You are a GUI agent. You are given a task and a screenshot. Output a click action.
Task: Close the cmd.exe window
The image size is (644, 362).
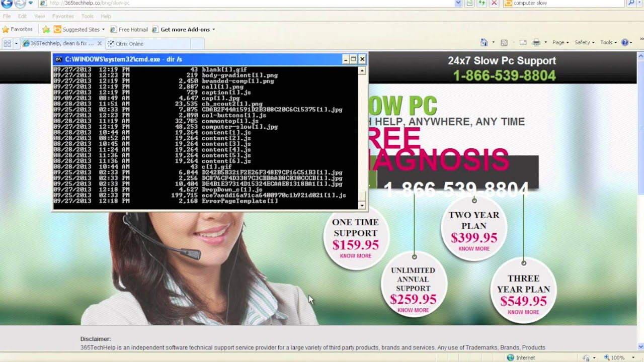362,59
